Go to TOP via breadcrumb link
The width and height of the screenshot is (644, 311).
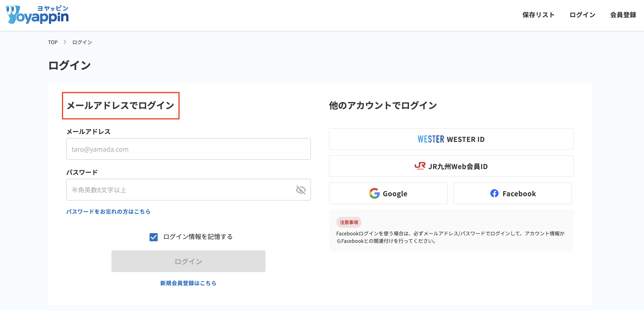(x=53, y=42)
